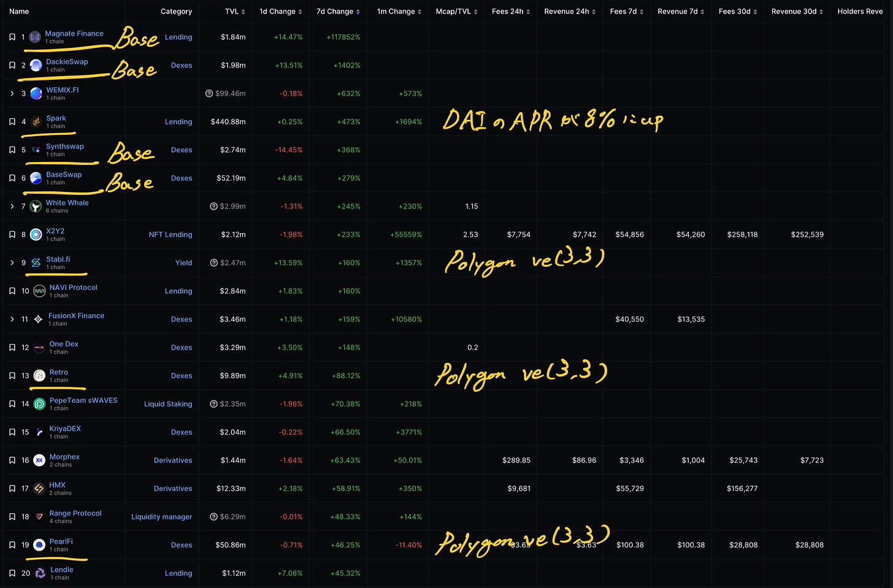The width and height of the screenshot is (893, 588).
Task: Sort by 1d Change column
Action: [281, 12]
